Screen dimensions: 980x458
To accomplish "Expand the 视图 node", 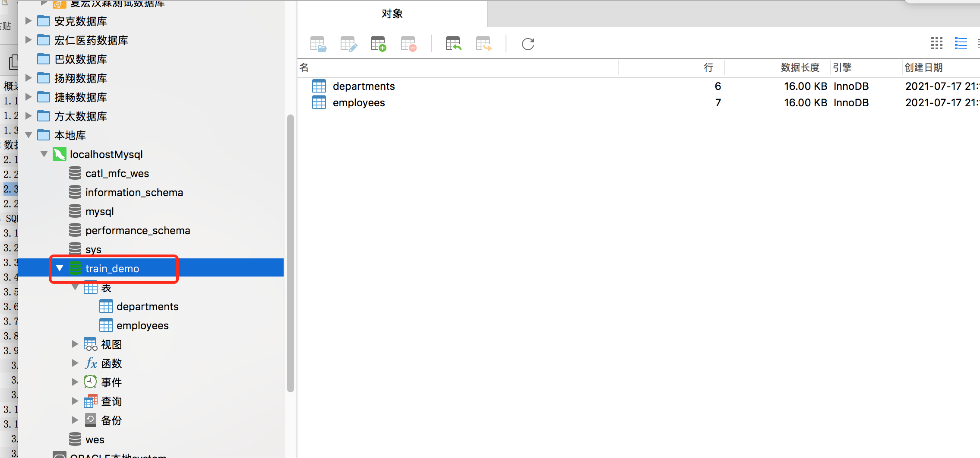I will point(75,344).
